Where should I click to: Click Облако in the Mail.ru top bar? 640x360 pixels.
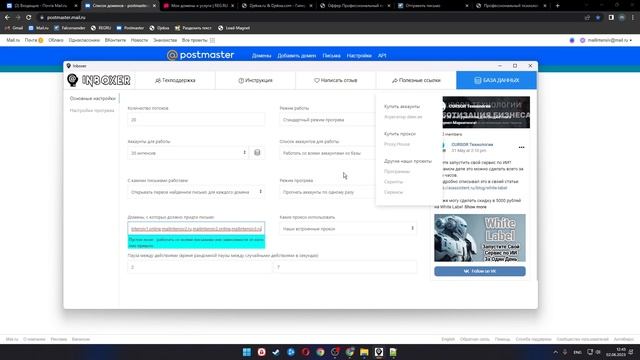click(56, 40)
